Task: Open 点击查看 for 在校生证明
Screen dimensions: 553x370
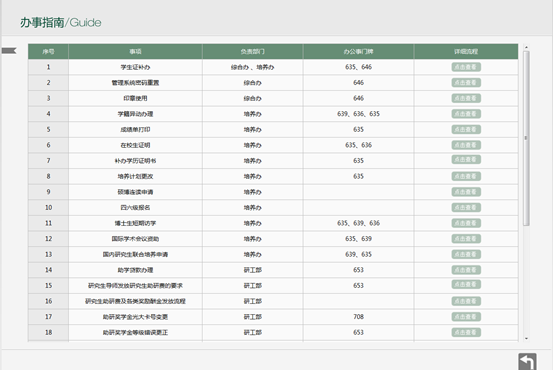Action: click(466, 145)
